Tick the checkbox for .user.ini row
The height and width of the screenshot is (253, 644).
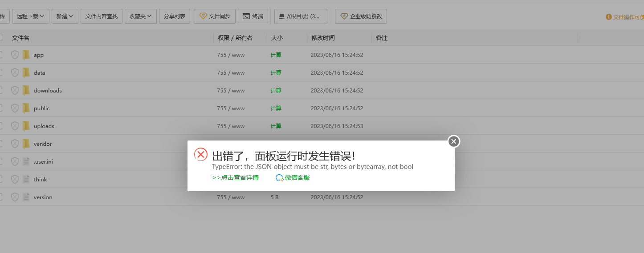[x=0, y=161]
